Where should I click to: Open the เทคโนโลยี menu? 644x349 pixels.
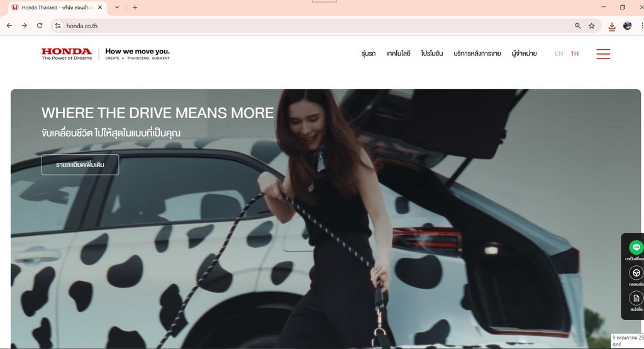(x=398, y=54)
